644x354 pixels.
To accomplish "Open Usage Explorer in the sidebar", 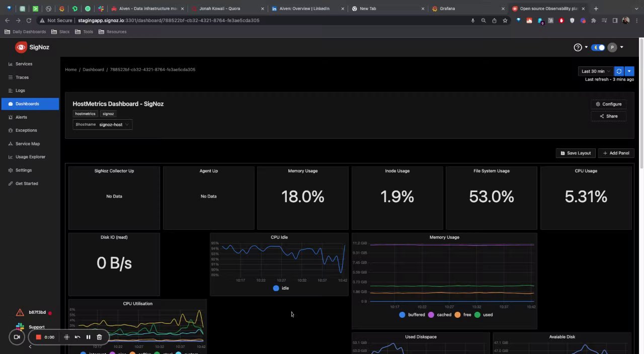I will point(30,157).
